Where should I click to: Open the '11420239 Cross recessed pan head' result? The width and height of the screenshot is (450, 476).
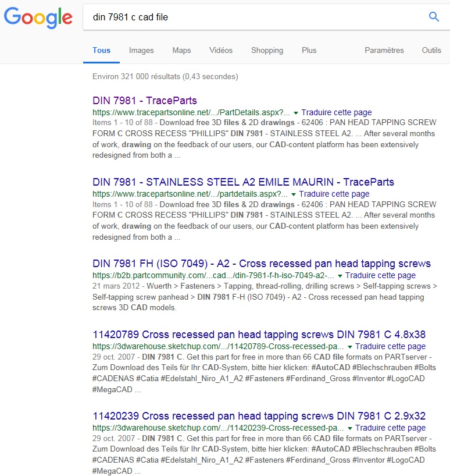[259, 416]
